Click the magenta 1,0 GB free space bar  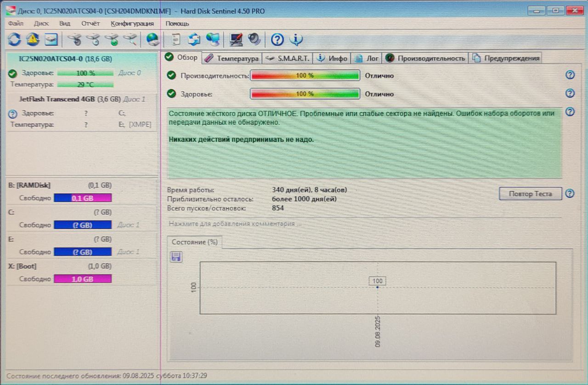coord(83,279)
